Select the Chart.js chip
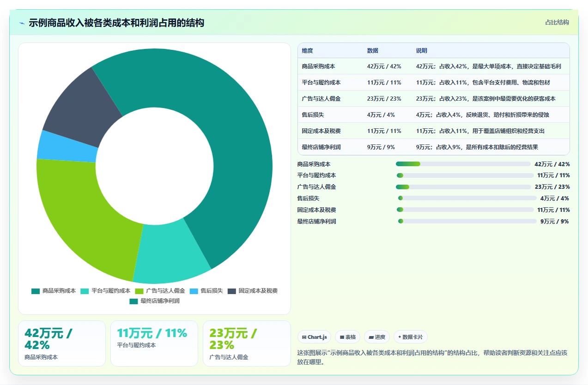Viewport: 588px width, 385px height. 314,337
